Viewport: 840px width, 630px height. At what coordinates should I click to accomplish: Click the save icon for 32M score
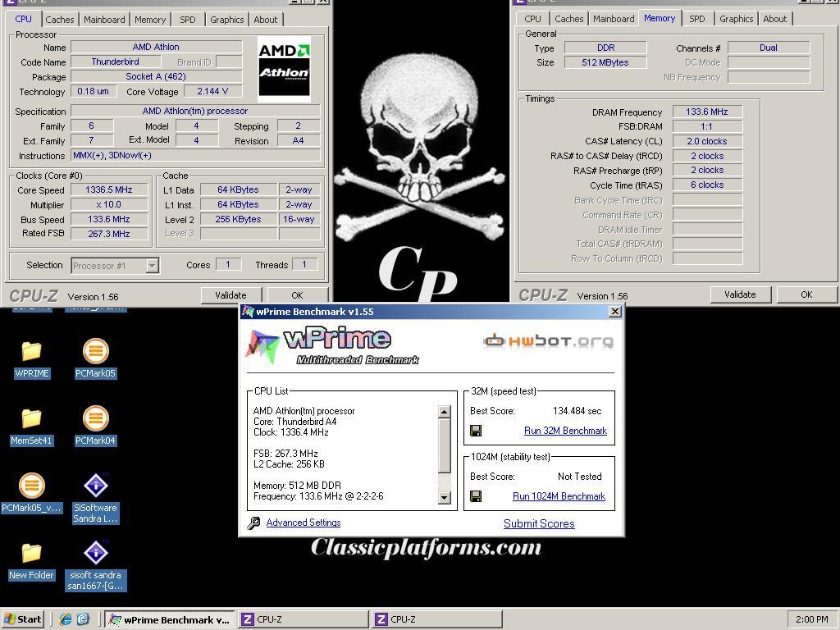tap(476, 431)
